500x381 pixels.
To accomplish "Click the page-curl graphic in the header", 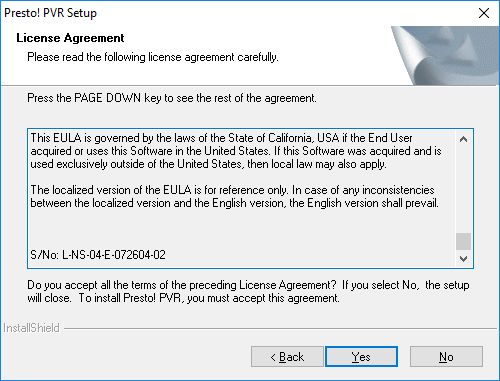I will [x=445, y=55].
